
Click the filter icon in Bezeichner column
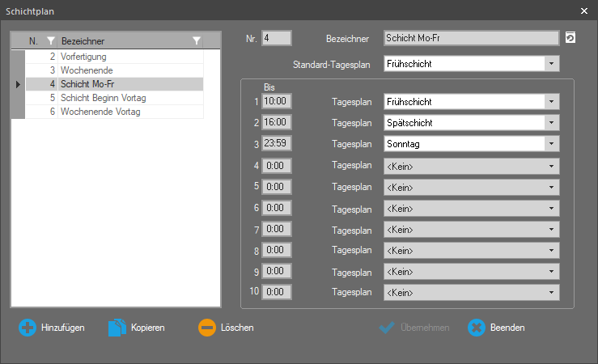pyautogui.click(x=197, y=40)
